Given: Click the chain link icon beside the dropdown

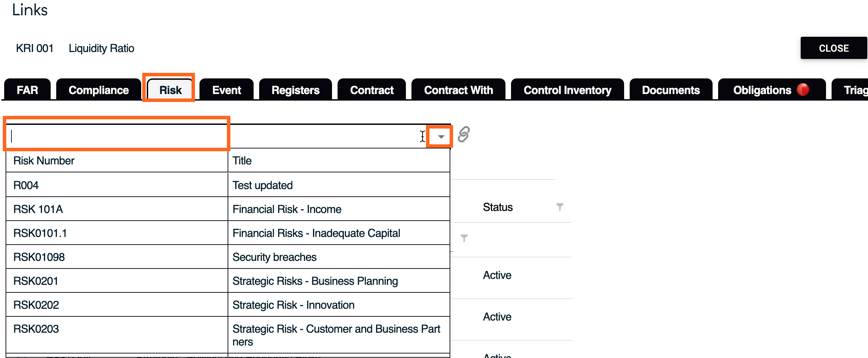Looking at the screenshot, I should pyautogui.click(x=463, y=135).
